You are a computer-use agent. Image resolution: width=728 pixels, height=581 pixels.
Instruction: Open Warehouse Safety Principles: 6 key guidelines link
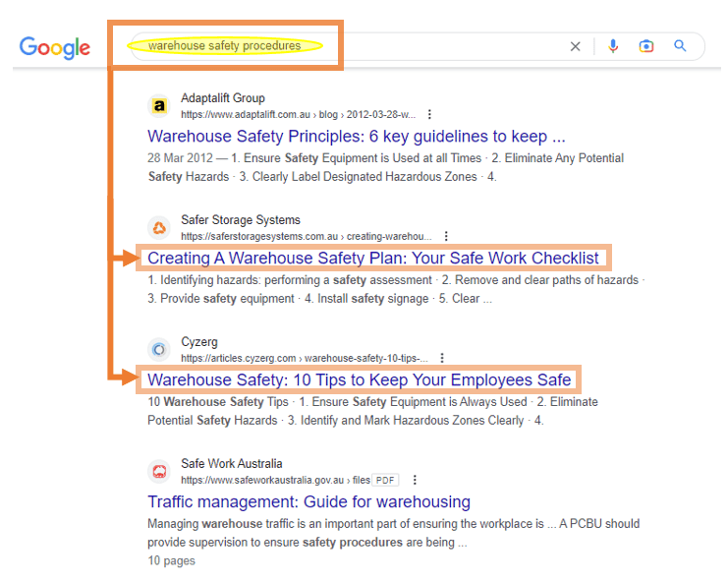pos(356,136)
